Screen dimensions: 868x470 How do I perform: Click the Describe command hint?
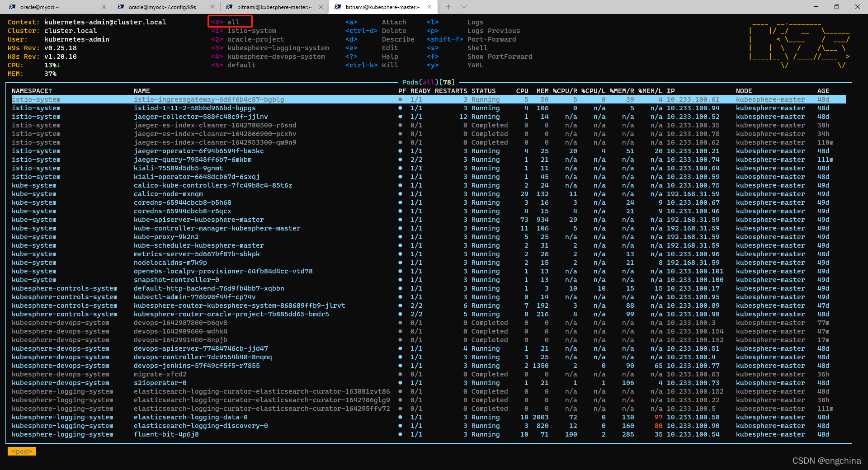(x=398, y=39)
